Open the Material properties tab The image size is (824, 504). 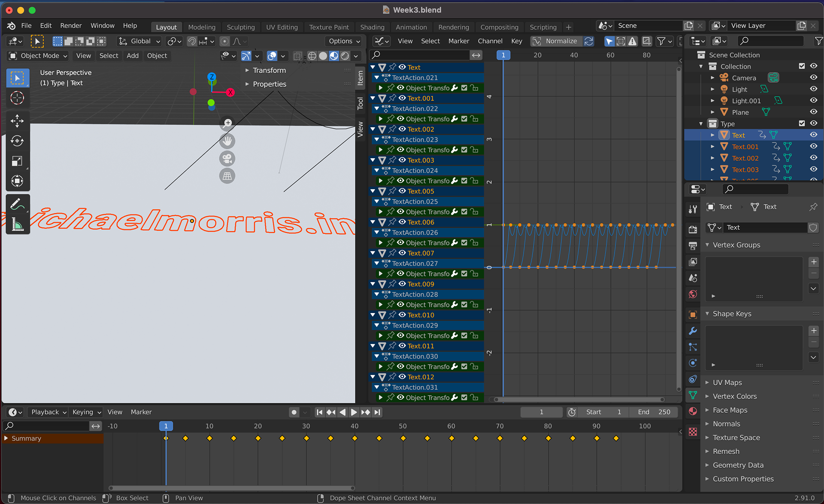coord(693,411)
